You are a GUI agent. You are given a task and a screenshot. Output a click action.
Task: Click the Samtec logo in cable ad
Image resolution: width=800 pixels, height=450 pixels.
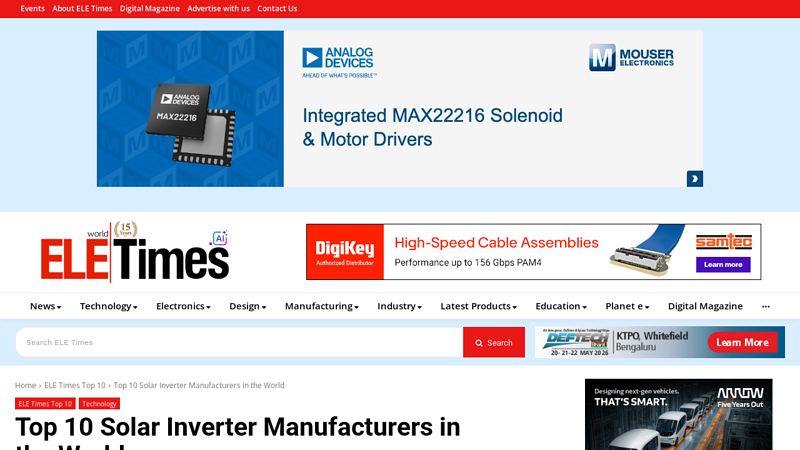(723, 241)
